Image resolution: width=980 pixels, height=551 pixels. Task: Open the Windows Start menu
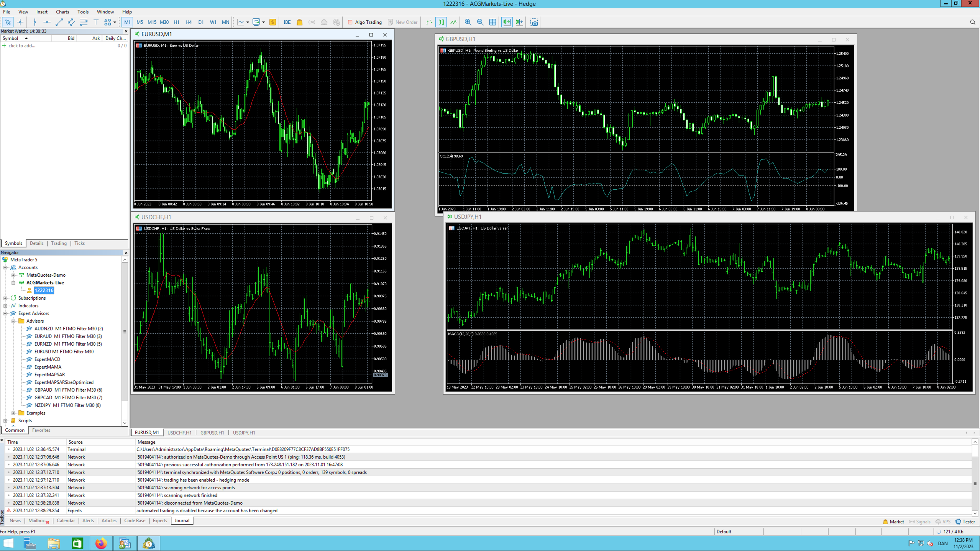click(8, 543)
